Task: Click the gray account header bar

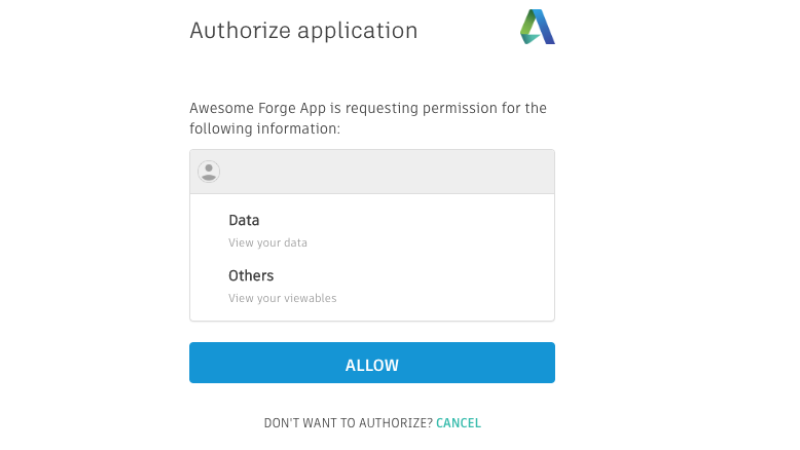Action: click(372, 171)
